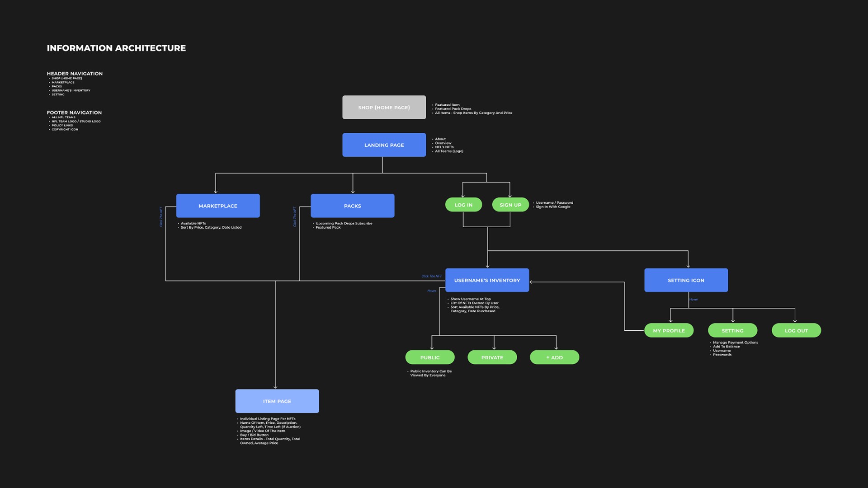Image resolution: width=868 pixels, height=488 pixels.
Task: Select the Footer Navigation heading
Action: click(x=74, y=113)
